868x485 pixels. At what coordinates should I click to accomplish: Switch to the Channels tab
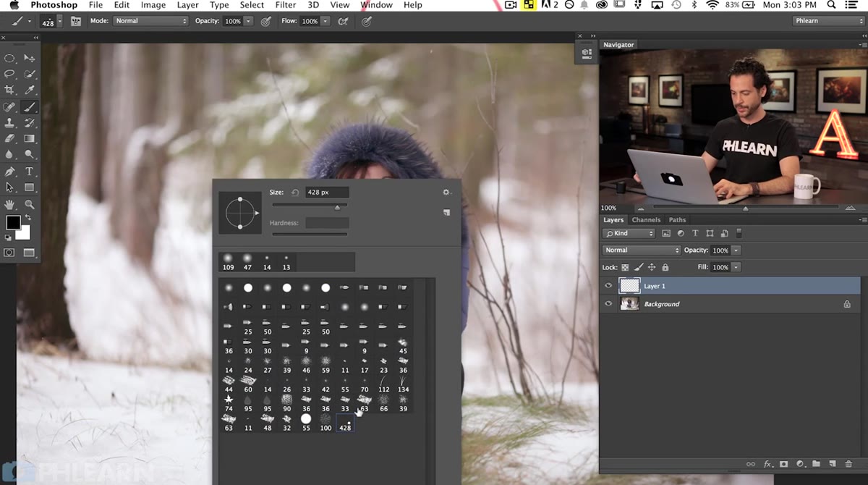coord(646,219)
